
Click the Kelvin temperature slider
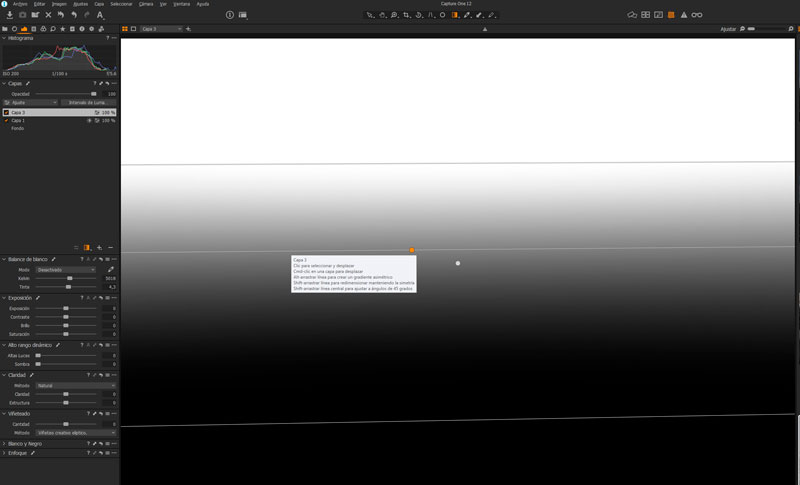pos(69,278)
